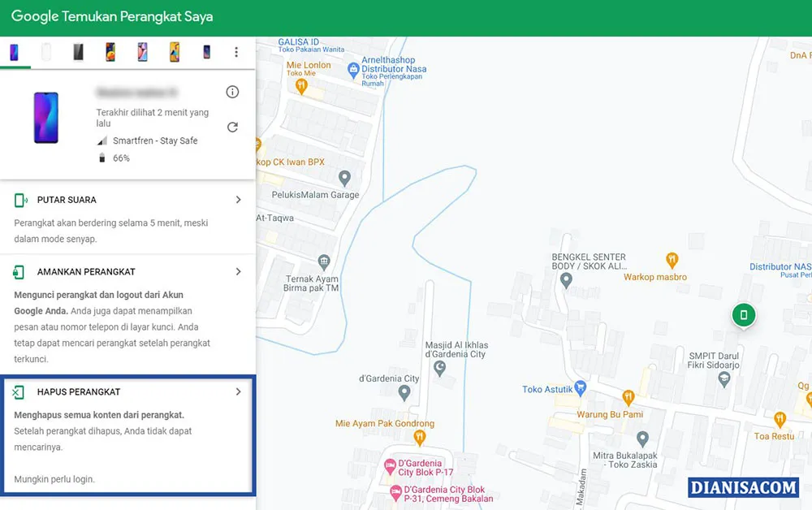The height and width of the screenshot is (510, 812).
Task: Expand the HAPUS PERANGKAT option chevron
Action: pyautogui.click(x=237, y=391)
